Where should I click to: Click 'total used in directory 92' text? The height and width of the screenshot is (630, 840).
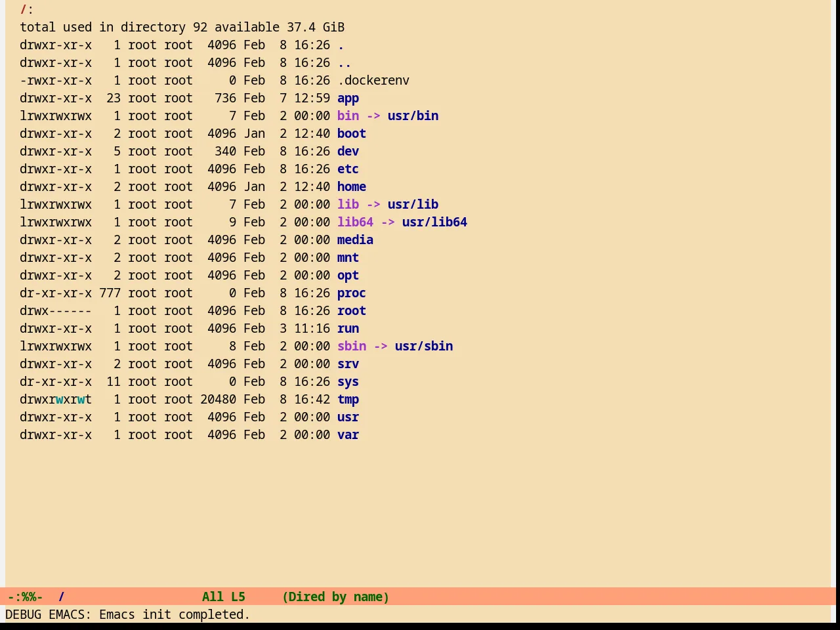pos(114,28)
